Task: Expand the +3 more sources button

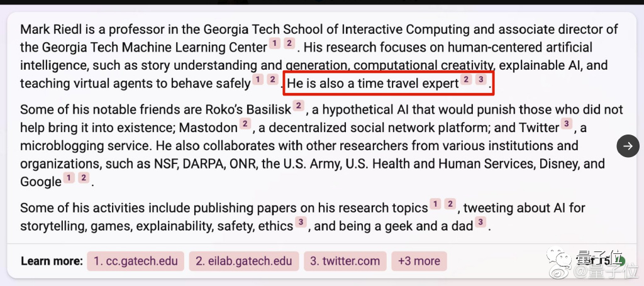Action: (419, 261)
